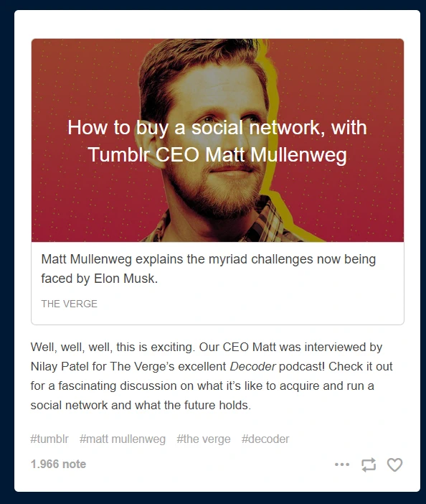Viewport: 426px width, 504px height.
Task: Open the #matt mullenweg tag
Action: (x=123, y=439)
